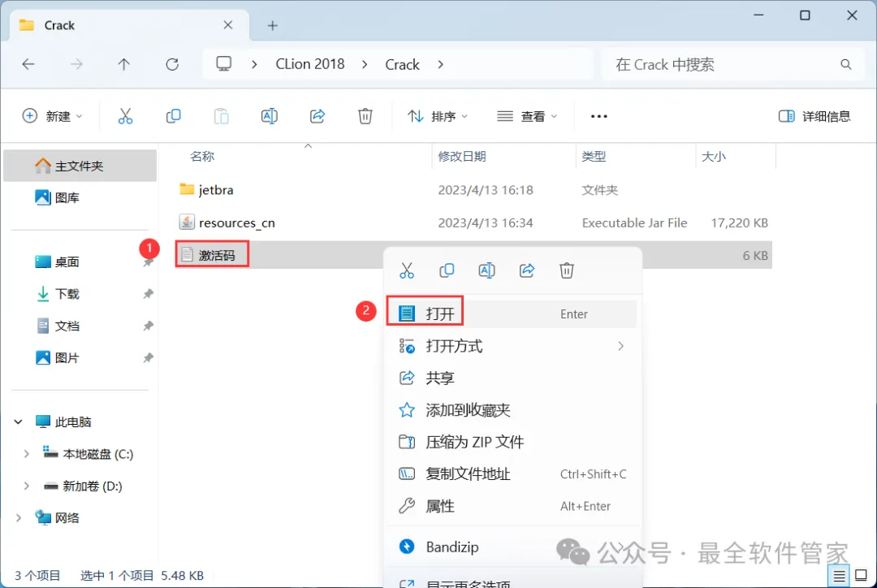Viewport: 877px width, 588px height.
Task: Unpin 文档 using its pin icon
Action: [148, 326]
